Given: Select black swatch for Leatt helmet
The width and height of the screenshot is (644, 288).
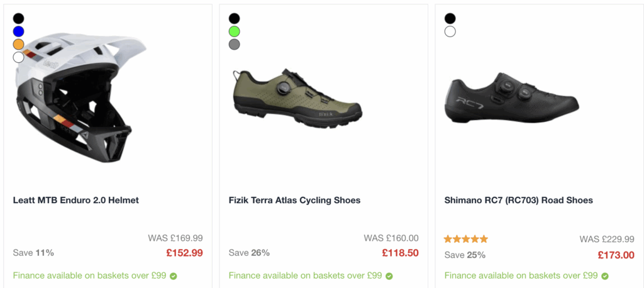Looking at the screenshot, I should pos(18,19).
